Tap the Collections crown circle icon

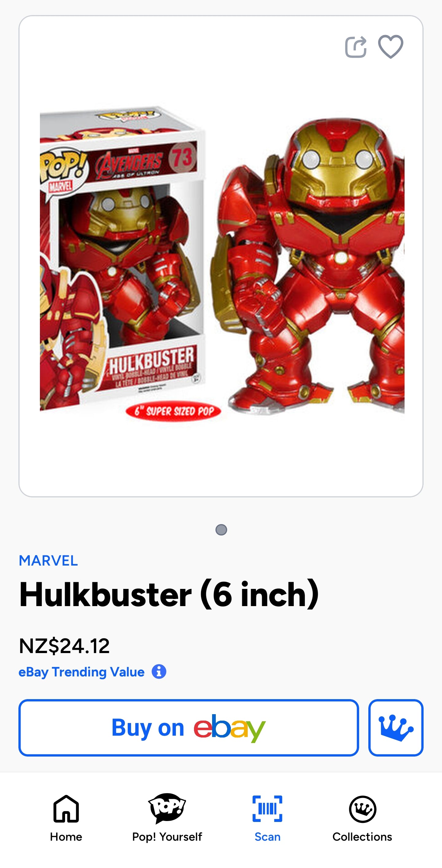click(x=363, y=809)
